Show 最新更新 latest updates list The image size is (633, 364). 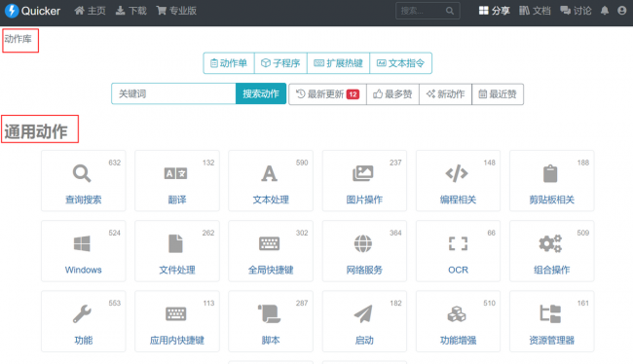pyautogui.click(x=327, y=94)
